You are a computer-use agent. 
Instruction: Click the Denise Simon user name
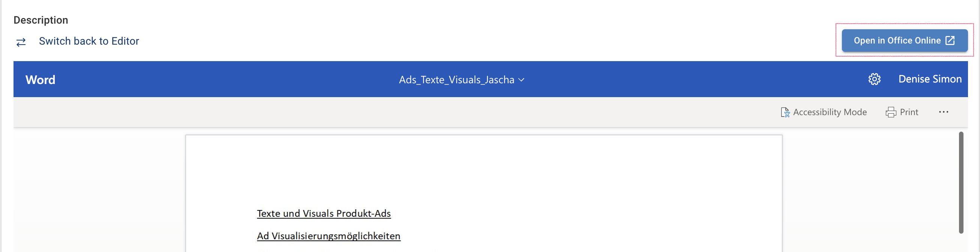click(930, 79)
